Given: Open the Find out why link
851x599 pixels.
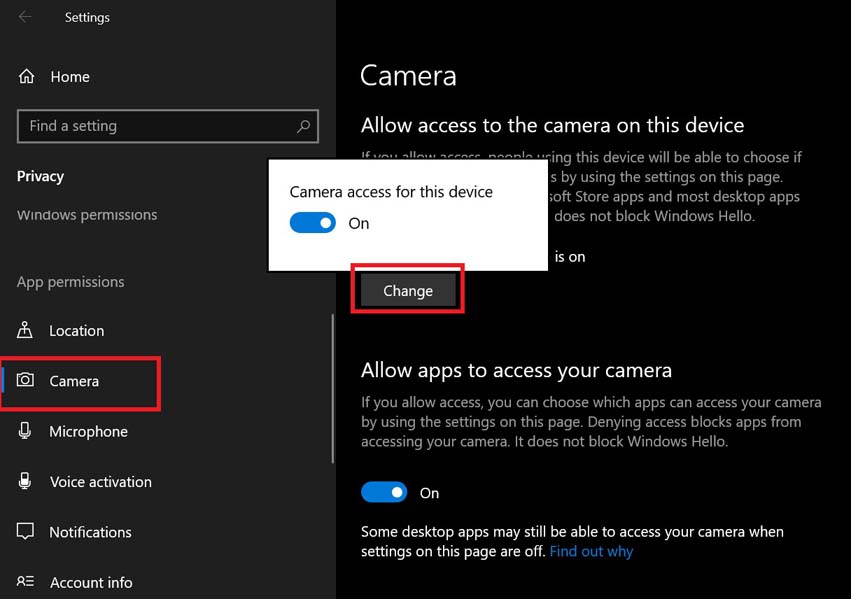Looking at the screenshot, I should tap(590, 550).
